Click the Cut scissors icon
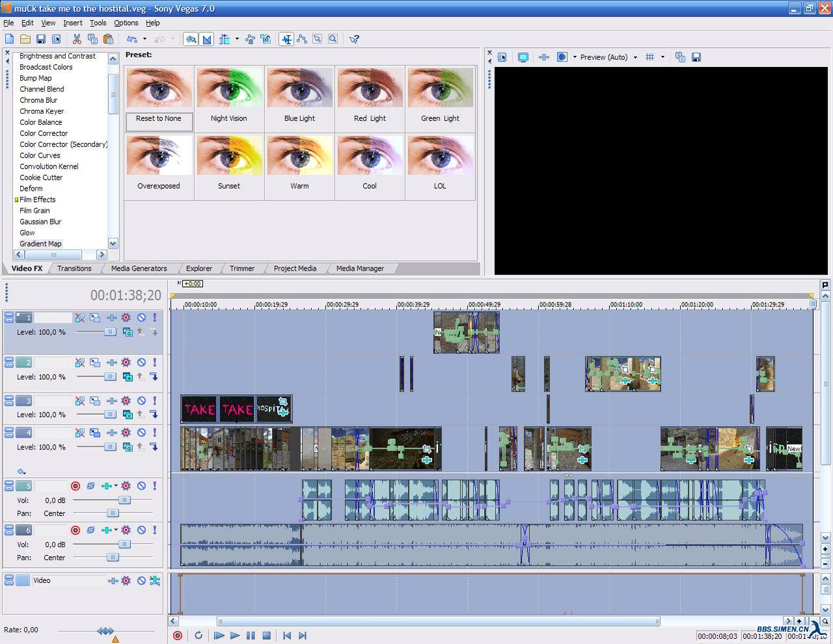This screenshot has height=644, width=833. click(77, 39)
